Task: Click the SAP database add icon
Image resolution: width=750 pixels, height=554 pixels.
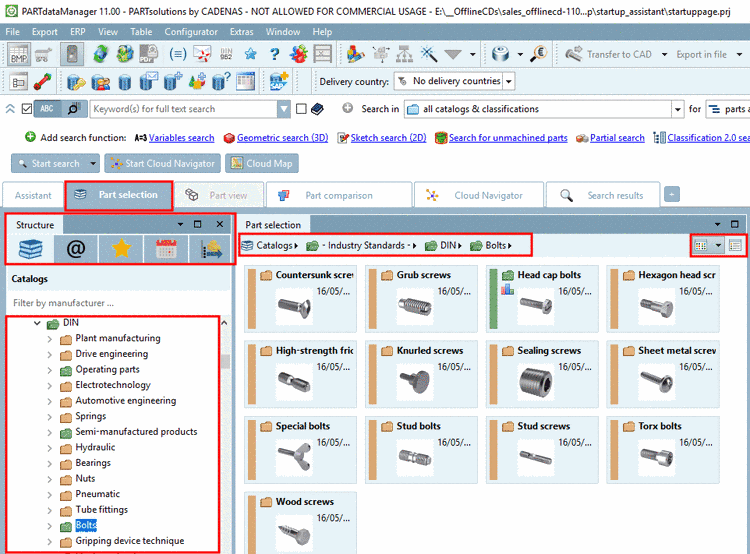Action: (x=279, y=81)
